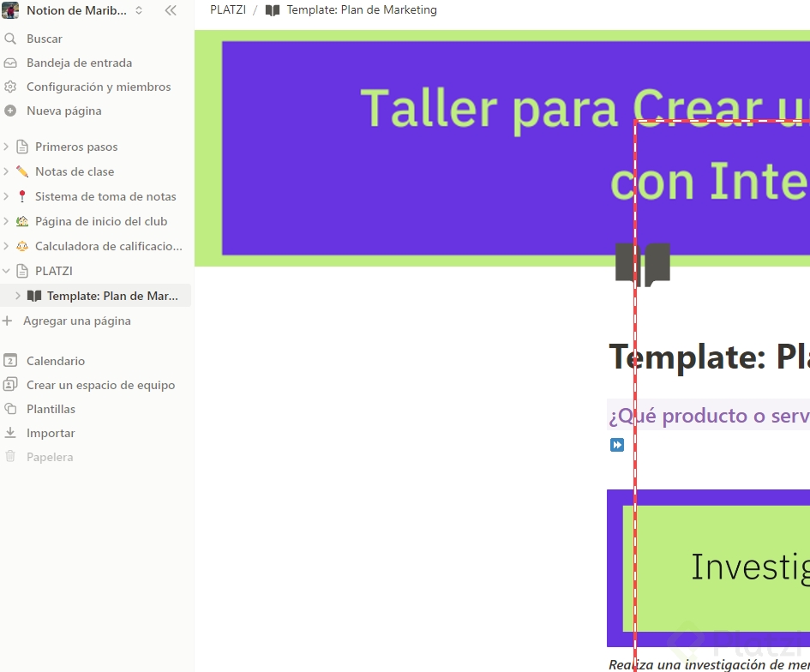810x672 pixels.
Task: Click the blue fast-forward emoji block
Action: click(x=617, y=445)
